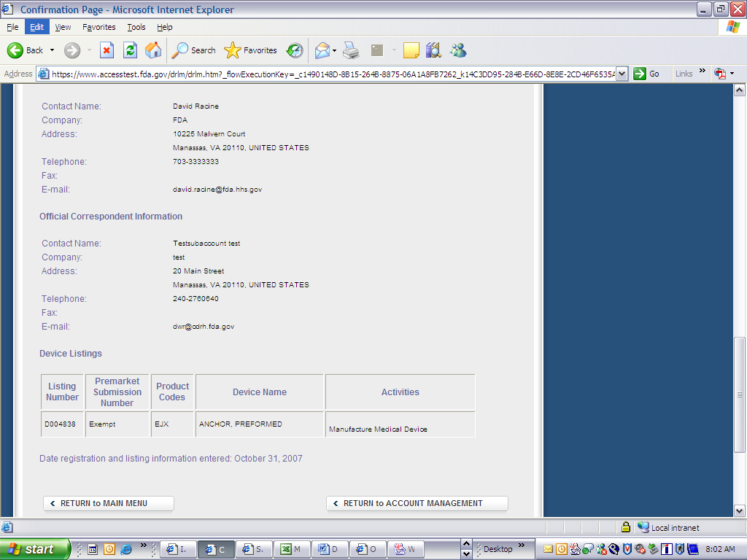Go to the Home page icon
The height and width of the screenshot is (560, 747).
(x=153, y=50)
